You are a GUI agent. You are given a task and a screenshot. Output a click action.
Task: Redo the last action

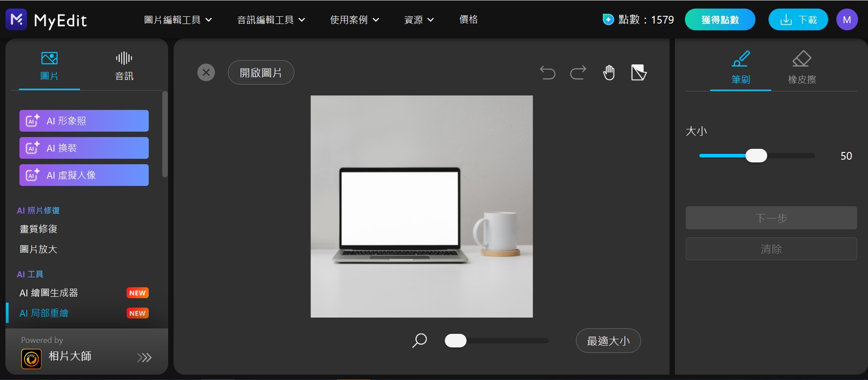tap(578, 72)
